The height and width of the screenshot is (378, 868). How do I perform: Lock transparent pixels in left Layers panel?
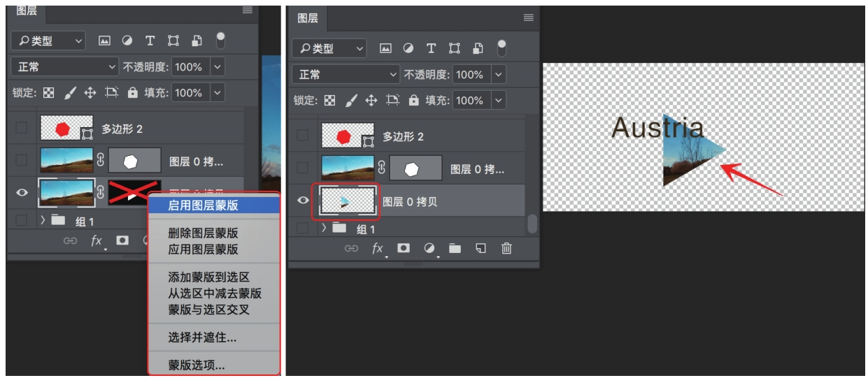coord(47,92)
